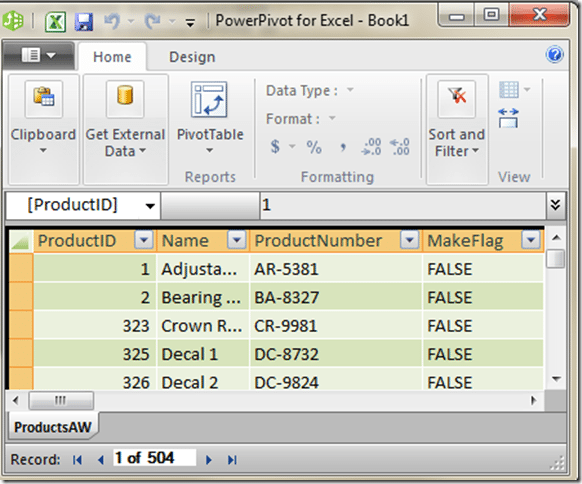This screenshot has width=582, height=484.
Task: Click the PowerPivot application icon in title bar
Action: click(x=13, y=21)
